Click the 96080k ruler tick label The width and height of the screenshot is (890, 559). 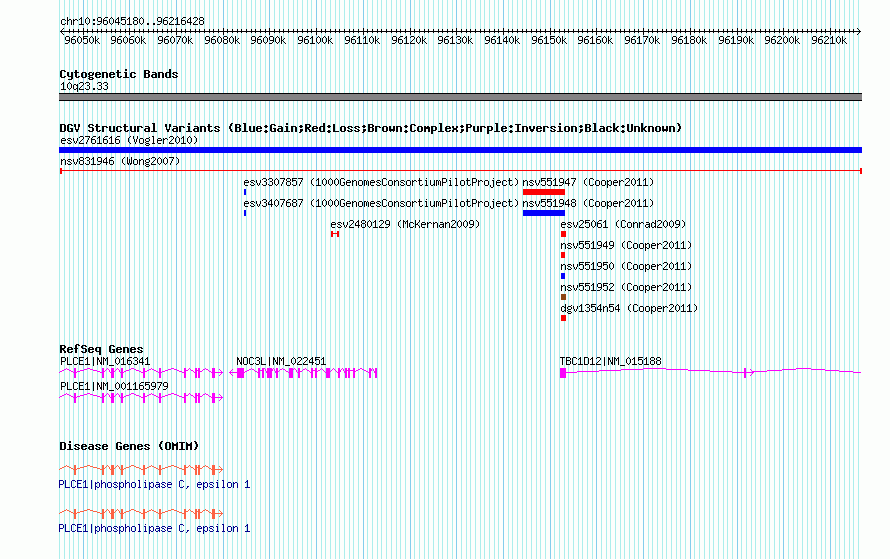click(222, 40)
